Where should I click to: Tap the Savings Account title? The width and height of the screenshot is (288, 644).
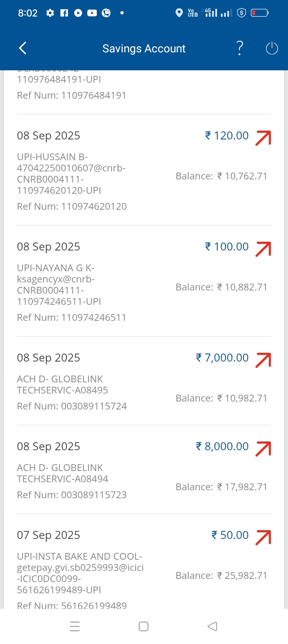coord(144,49)
